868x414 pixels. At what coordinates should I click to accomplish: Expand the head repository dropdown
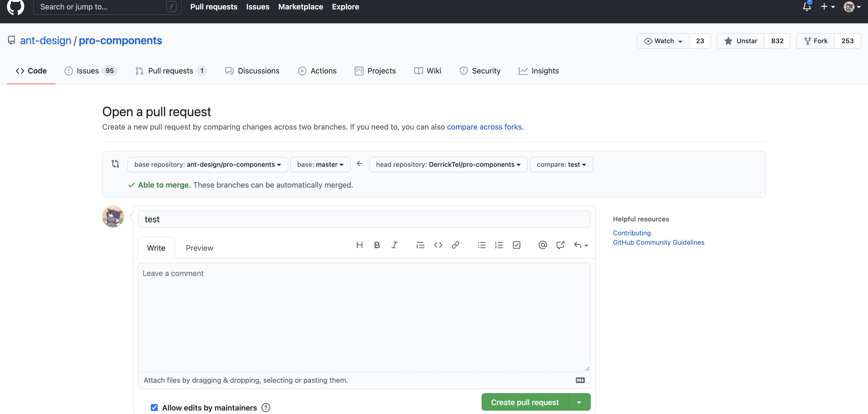click(448, 165)
